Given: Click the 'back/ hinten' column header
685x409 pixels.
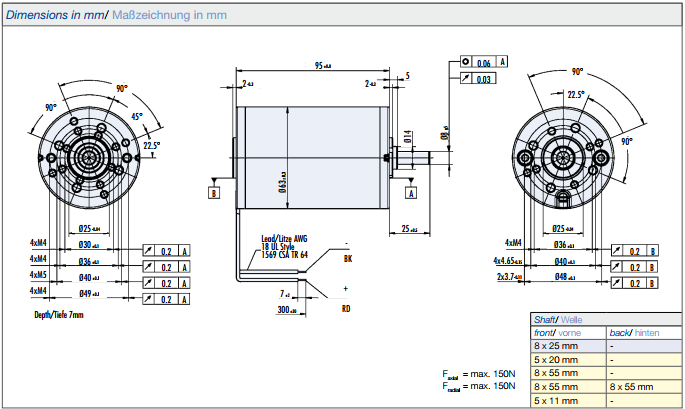Looking at the screenshot, I should point(636,333).
